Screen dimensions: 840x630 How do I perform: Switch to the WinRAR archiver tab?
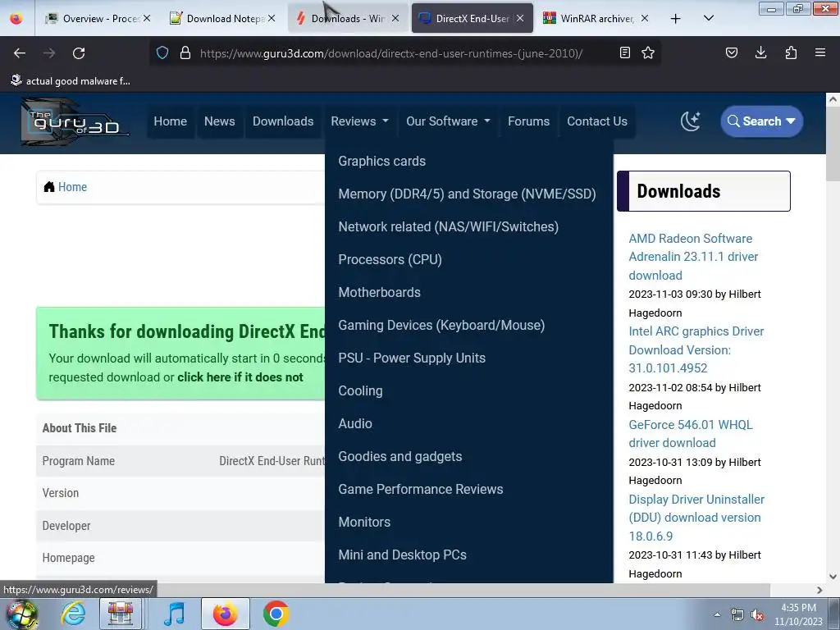pos(597,18)
